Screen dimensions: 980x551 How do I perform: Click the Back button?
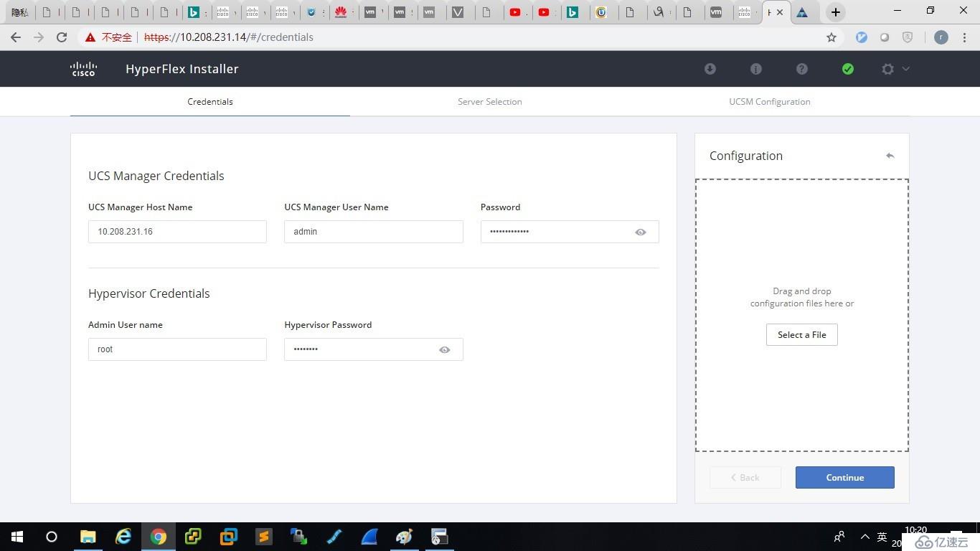(745, 477)
